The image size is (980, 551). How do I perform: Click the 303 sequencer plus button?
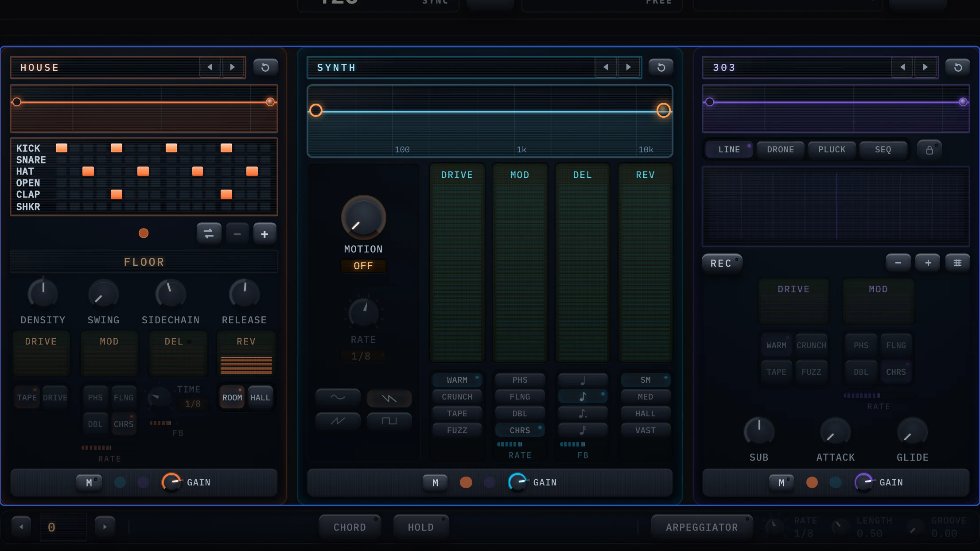click(x=928, y=263)
